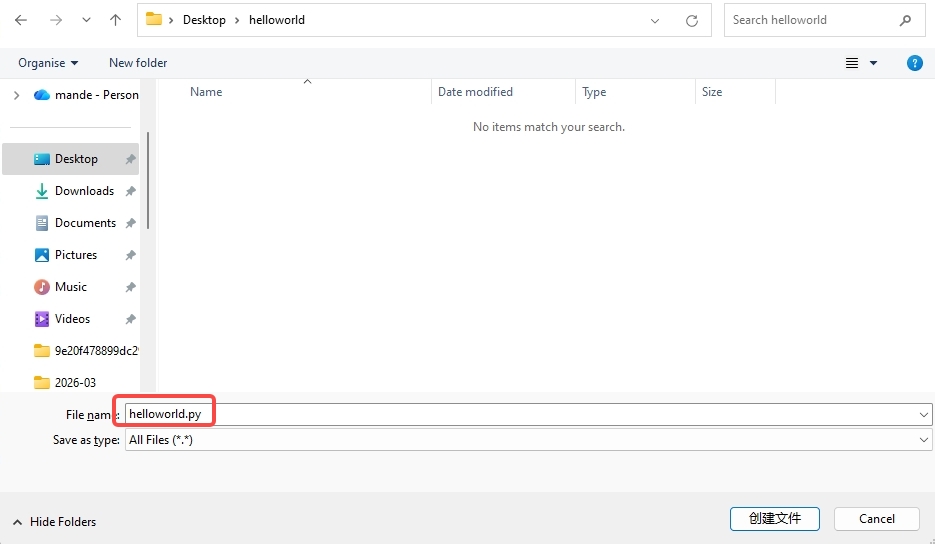The height and width of the screenshot is (544, 935).
Task: Sort by the Date modified column
Action: pos(475,92)
